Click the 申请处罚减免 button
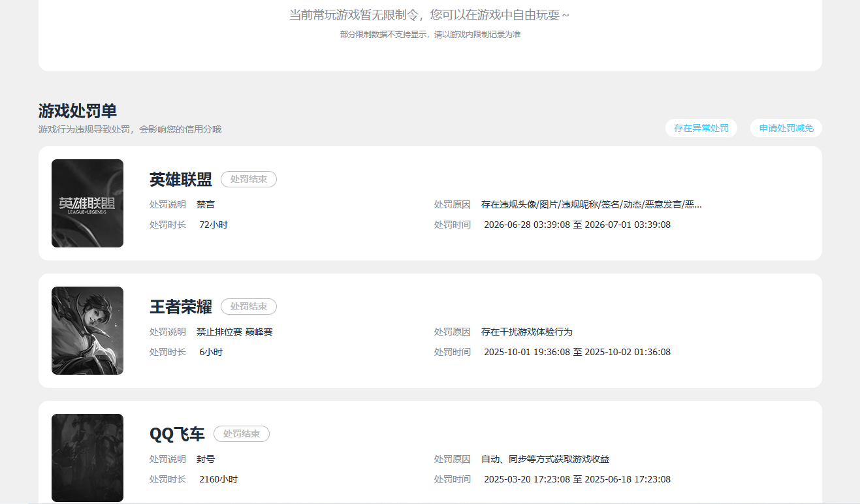Viewport: 860px width, 504px height. (786, 129)
